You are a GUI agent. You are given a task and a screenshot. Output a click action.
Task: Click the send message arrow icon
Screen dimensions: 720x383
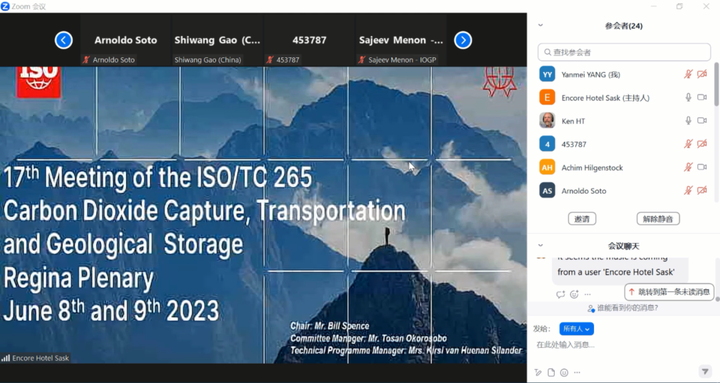pyautogui.click(x=704, y=372)
